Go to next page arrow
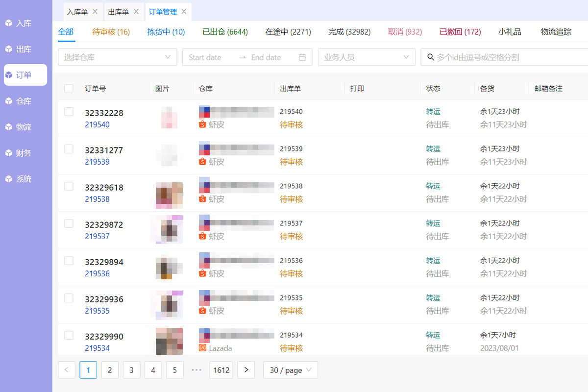 click(246, 370)
